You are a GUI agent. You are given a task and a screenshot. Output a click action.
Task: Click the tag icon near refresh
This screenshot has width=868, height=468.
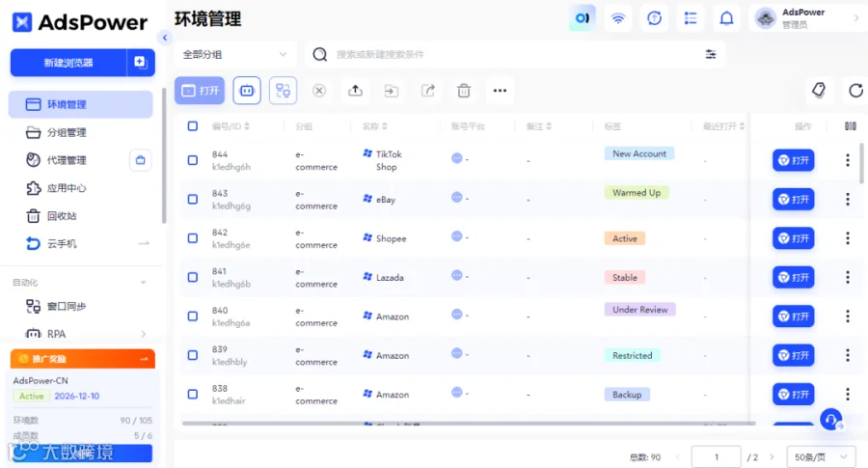(x=819, y=90)
